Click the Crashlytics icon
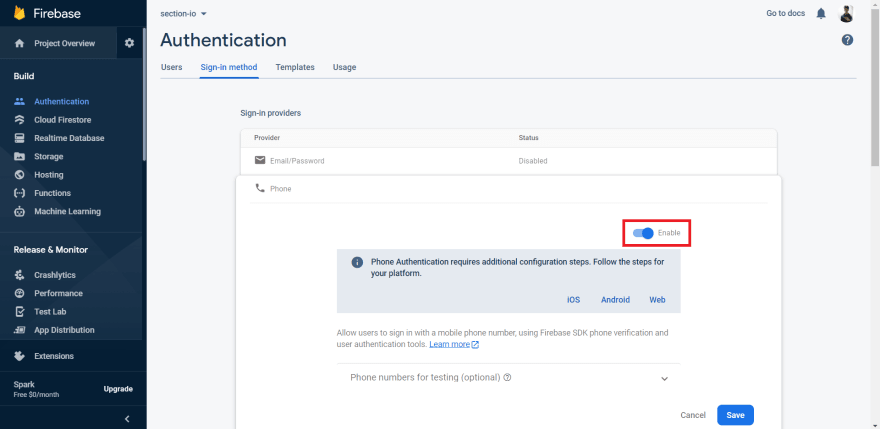880x429 pixels. [20, 275]
